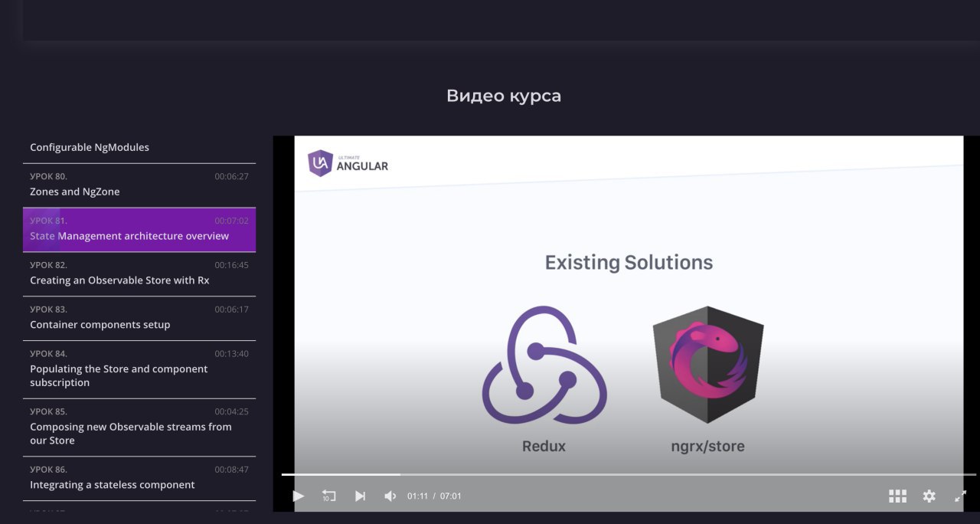Open lesson Integrating a stateless component
This screenshot has width=980, height=524.
point(139,478)
